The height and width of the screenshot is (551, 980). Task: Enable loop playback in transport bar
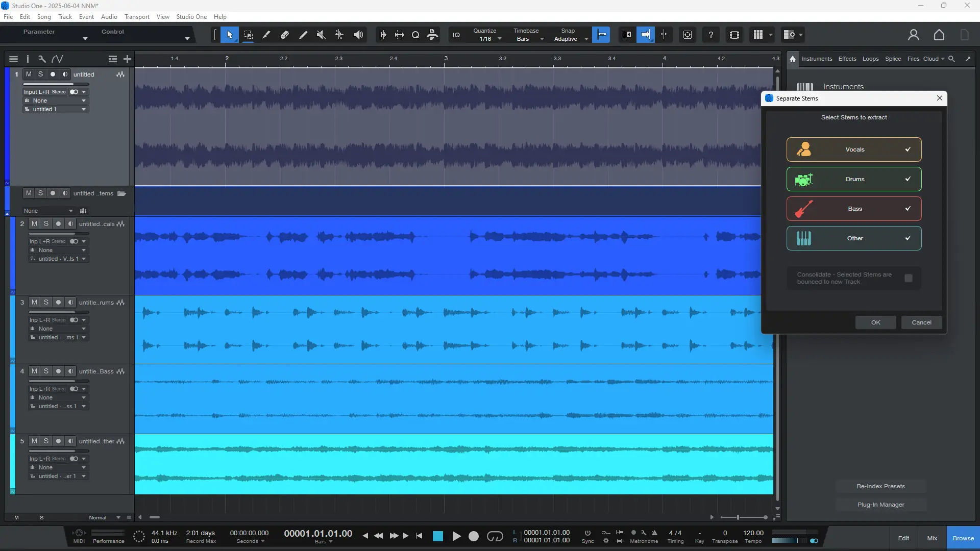tap(495, 536)
